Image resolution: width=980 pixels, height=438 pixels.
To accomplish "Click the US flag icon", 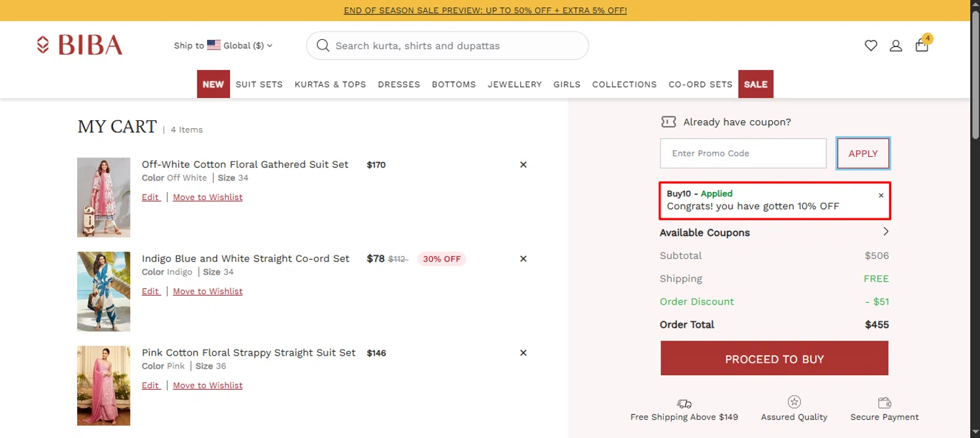I will pos(214,45).
